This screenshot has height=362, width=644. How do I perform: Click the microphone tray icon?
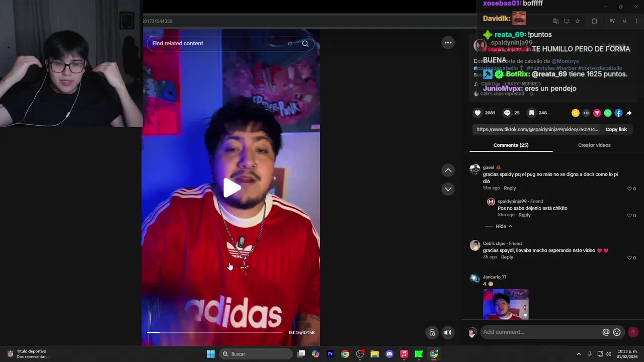pos(590,354)
